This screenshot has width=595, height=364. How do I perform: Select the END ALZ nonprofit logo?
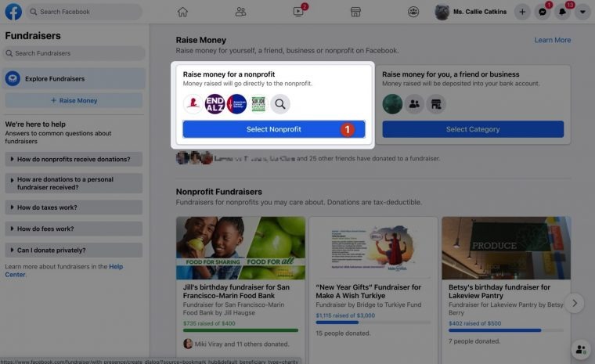coord(215,104)
